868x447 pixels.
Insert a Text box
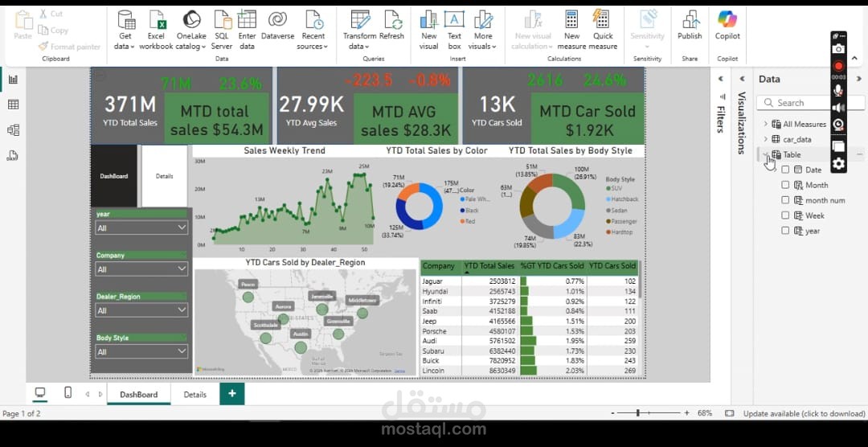coord(454,30)
